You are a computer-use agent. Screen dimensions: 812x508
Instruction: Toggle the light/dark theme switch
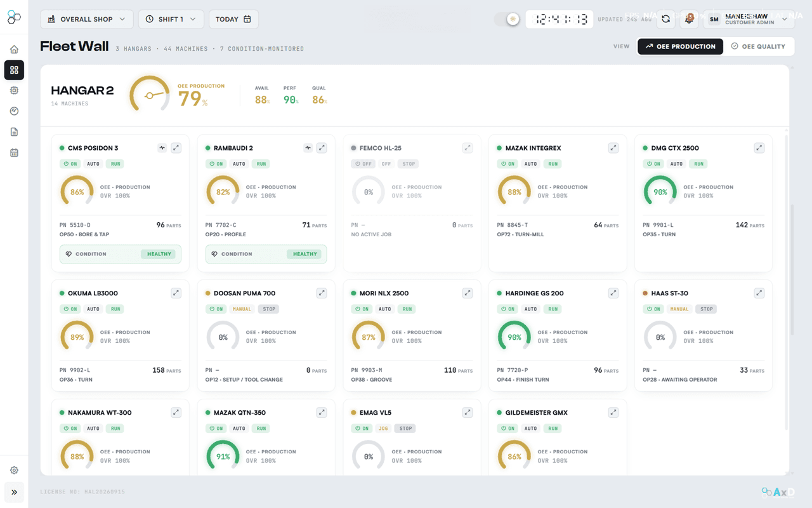coord(507,19)
